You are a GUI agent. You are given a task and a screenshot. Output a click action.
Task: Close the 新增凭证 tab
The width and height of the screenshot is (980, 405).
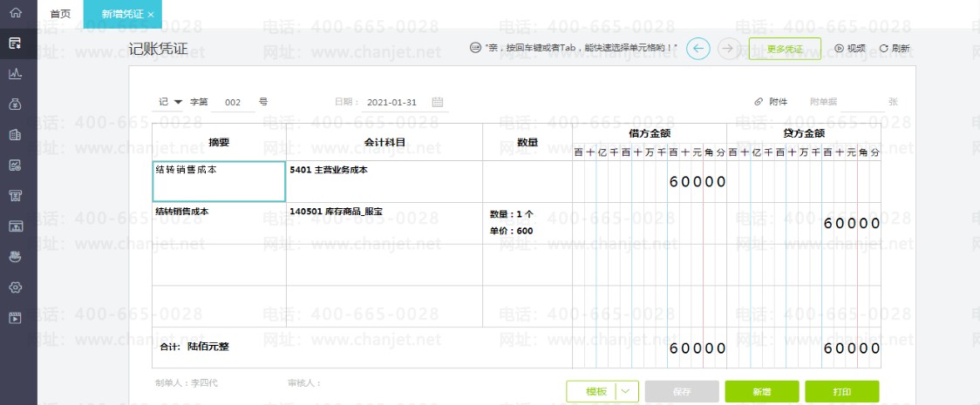[151, 14]
